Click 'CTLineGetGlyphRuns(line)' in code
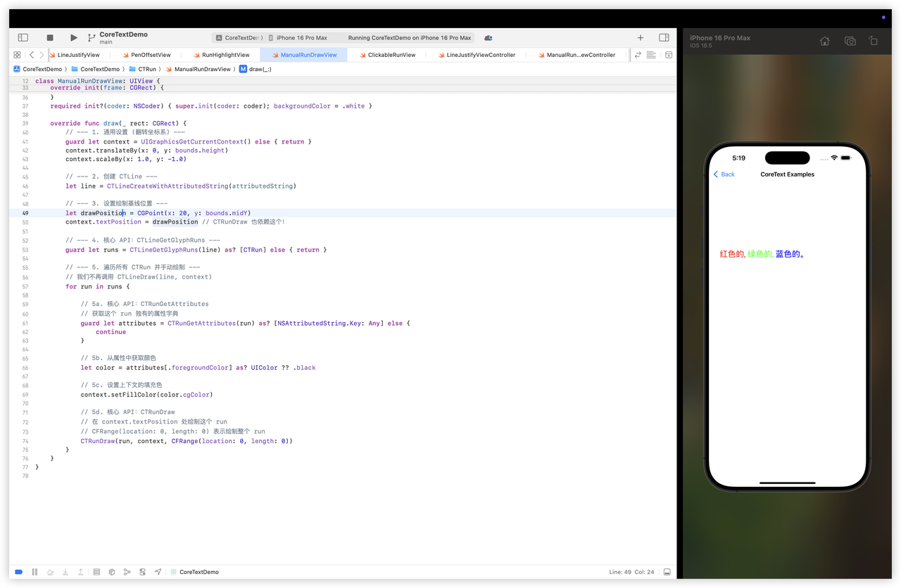The image size is (901, 588). (x=175, y=250)
